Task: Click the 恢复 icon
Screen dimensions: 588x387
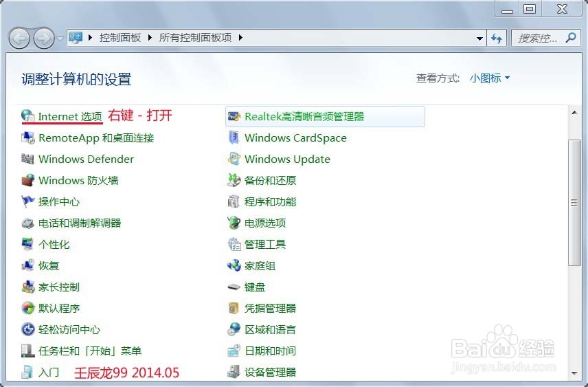Action: 27,266
